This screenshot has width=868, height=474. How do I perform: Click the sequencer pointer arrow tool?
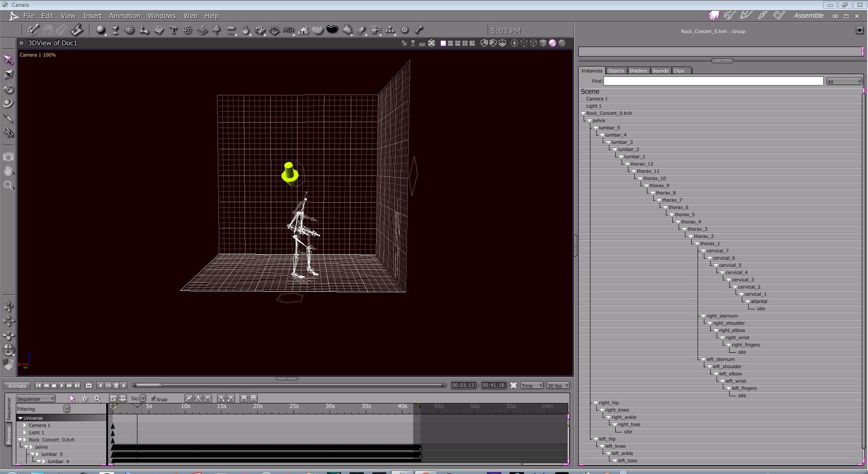click(72, 398)
